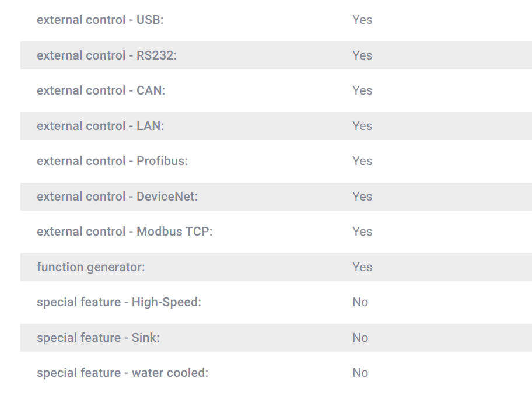Image resolution: width=532 pixels, height=406 pixels.
Task: Select the Yes value for LAN row
Action: [362, 126]
